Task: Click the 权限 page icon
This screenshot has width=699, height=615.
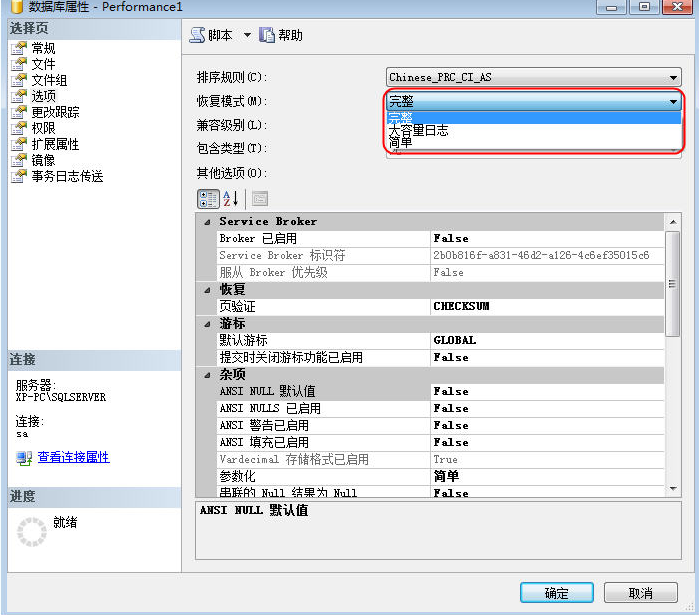Action: tap(19, 128)
